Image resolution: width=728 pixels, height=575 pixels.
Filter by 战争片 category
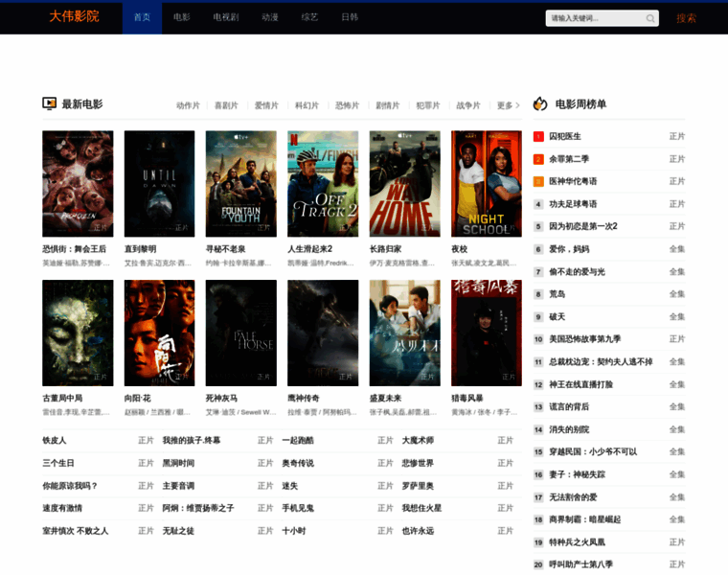[x=468, y=106]
